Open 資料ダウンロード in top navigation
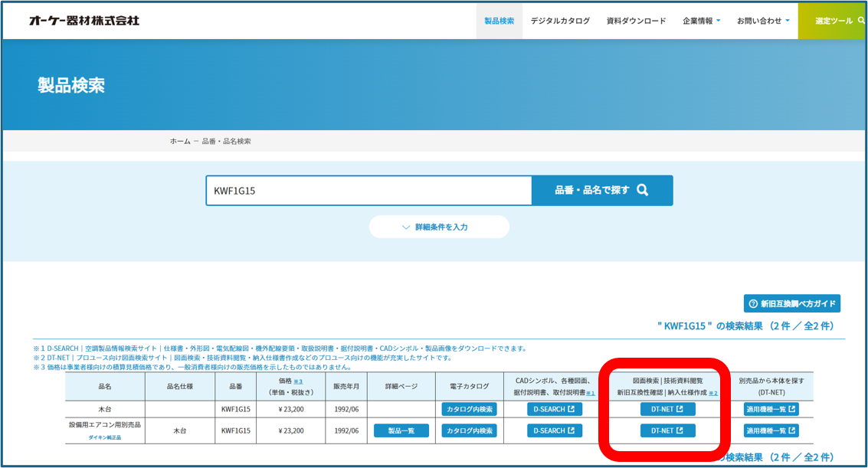868x468 pixels. pyautogui.click(x=636, y=21)
